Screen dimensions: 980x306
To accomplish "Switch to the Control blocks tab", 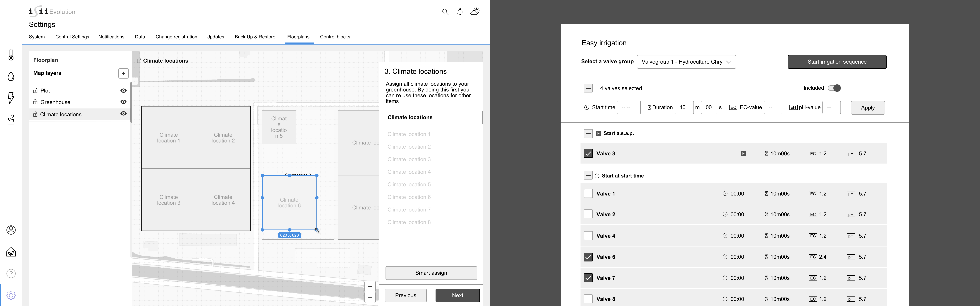I will [x=335, y=37].
